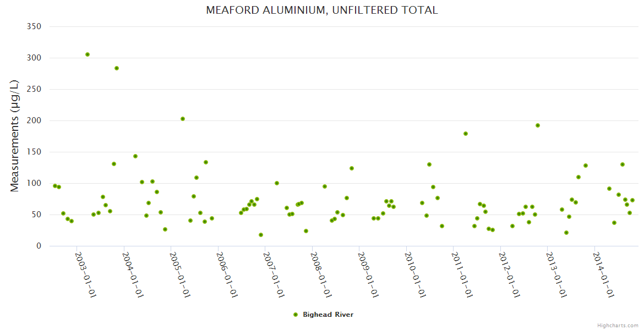Click the 2005 data point near 203
The width and height of the screenshot is (644, 330).
click(183, 119)
